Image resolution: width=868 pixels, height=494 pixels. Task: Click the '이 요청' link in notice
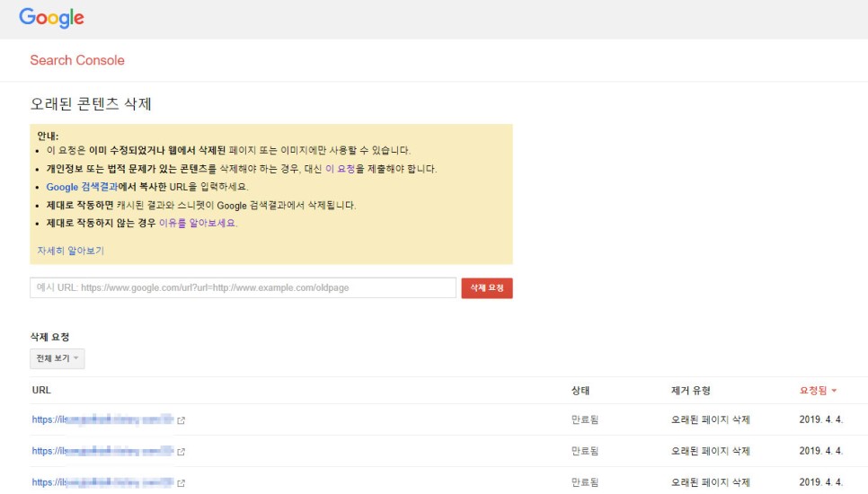[340, 169]
